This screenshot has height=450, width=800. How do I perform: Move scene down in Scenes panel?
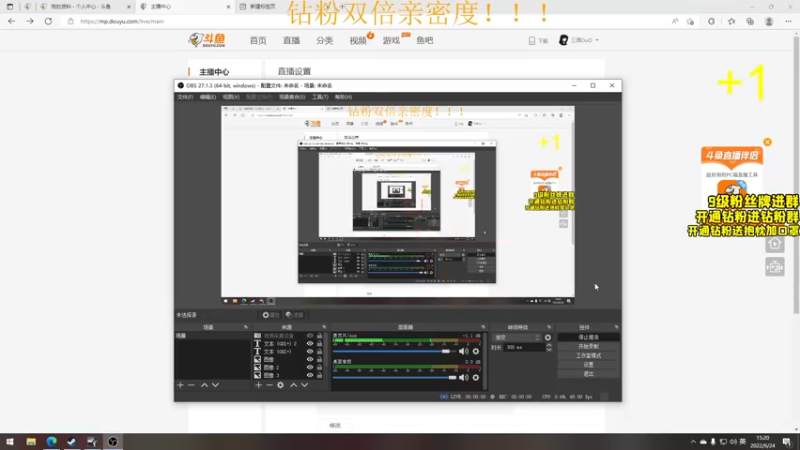point(215,385)
